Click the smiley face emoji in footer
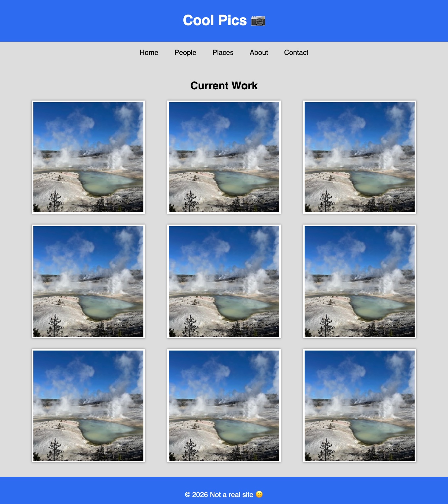Screen dimensions: 448x504 coord(259,494)
